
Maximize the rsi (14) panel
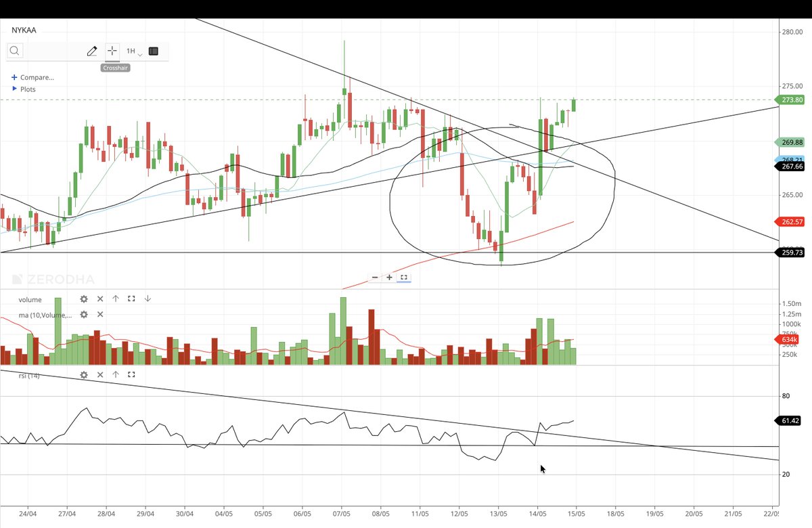click(131, 374)
